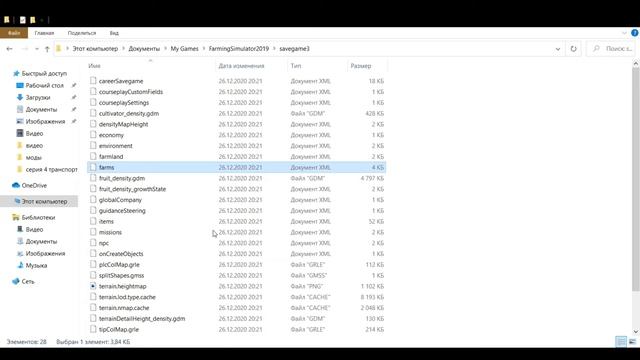This screenshot has height=360, width=640.
Task: Click the OneDrive cloud icon
Action: tap(16, 185)
